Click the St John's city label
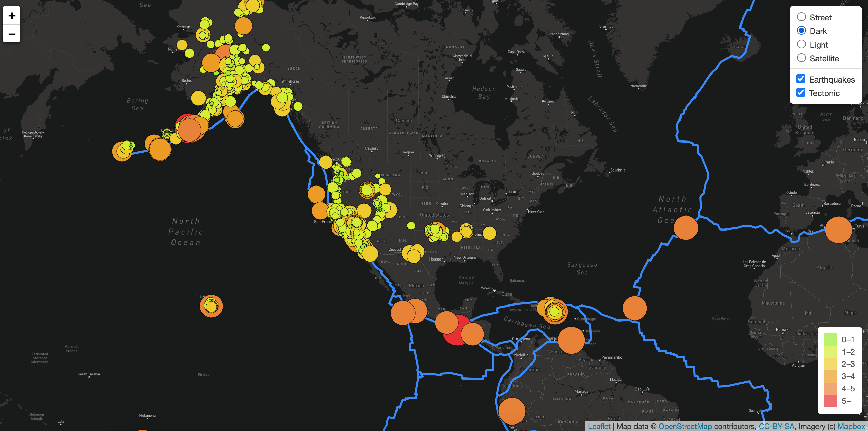Image resolution: width=868 pixels, height=431 pixels. coord(617,170)
